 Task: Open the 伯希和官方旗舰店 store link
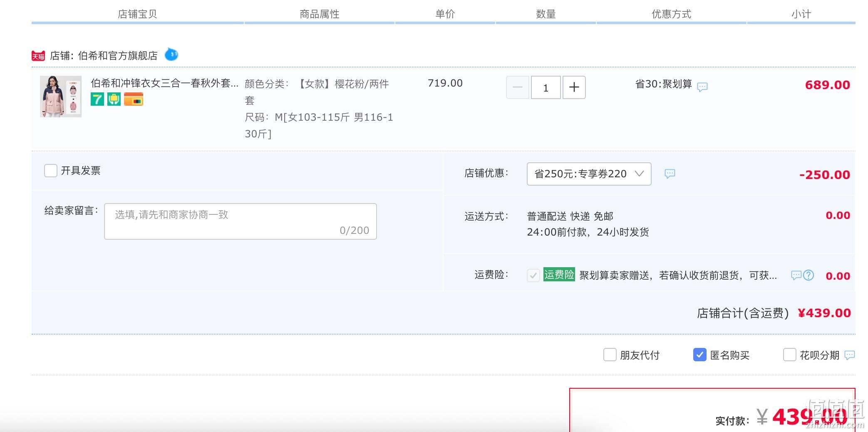coord(118,56)
